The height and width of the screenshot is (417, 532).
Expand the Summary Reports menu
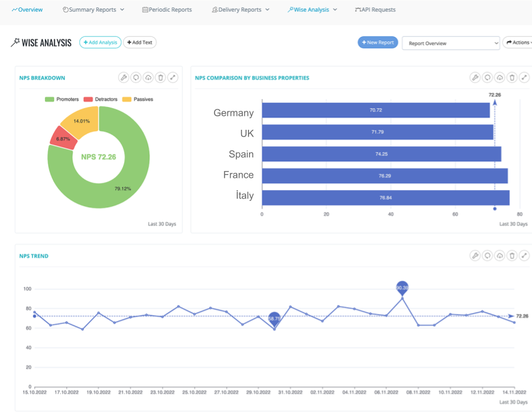[x=93, y=9]
